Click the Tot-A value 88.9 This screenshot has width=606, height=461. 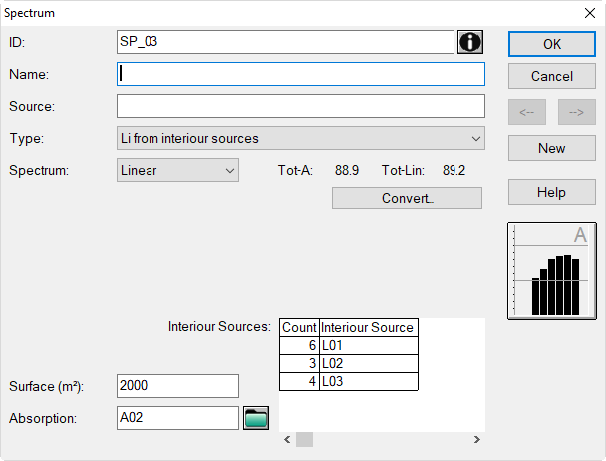click(347, 170)
